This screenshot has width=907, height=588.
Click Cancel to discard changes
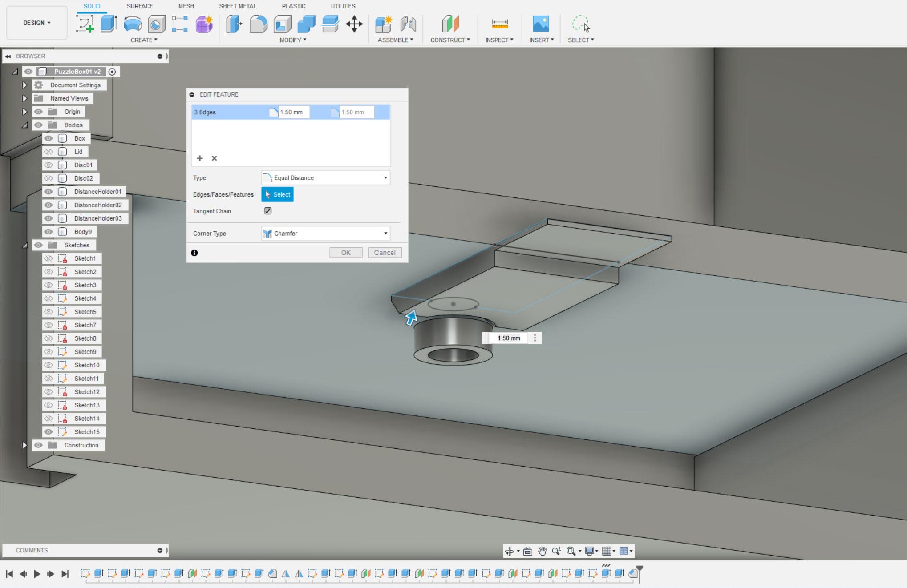pyautogui.click(x=384, y=252)
